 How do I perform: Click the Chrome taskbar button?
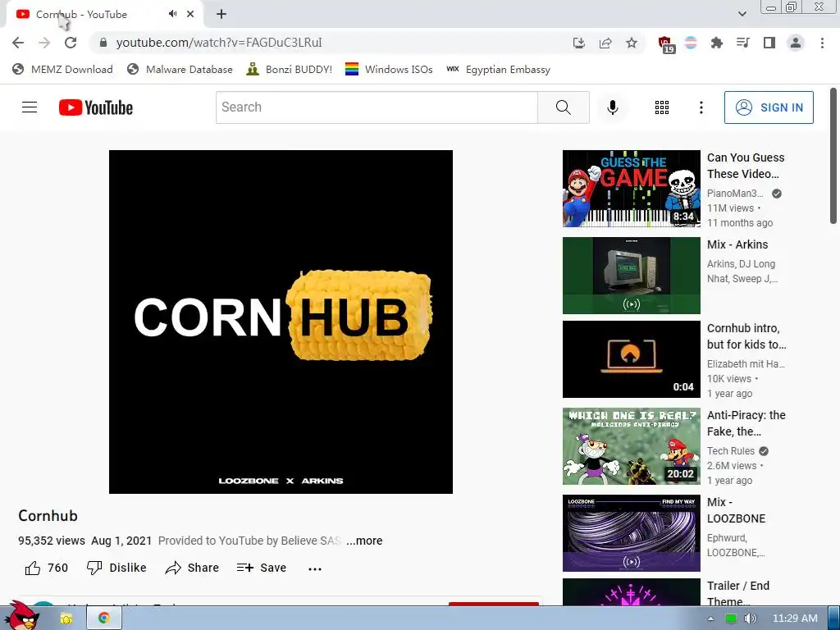pos(104,619)
